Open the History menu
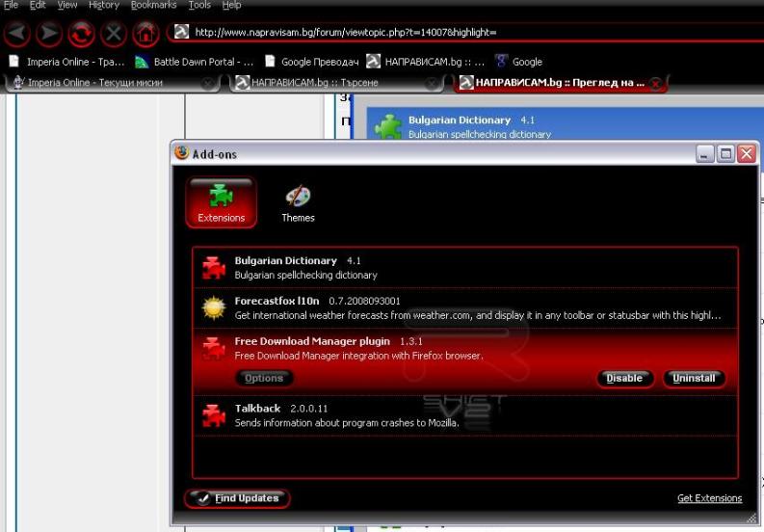This screenshot has height=532, width=764. (x=103, y=6)
